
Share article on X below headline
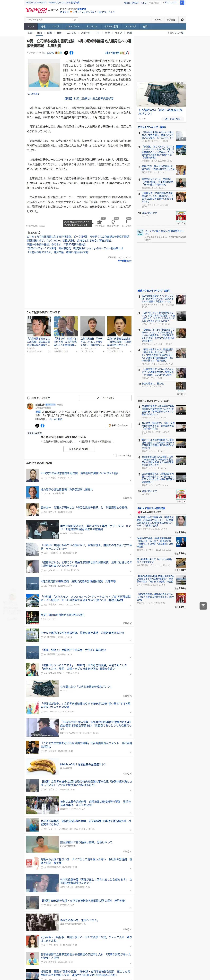(x=66, y=53)
